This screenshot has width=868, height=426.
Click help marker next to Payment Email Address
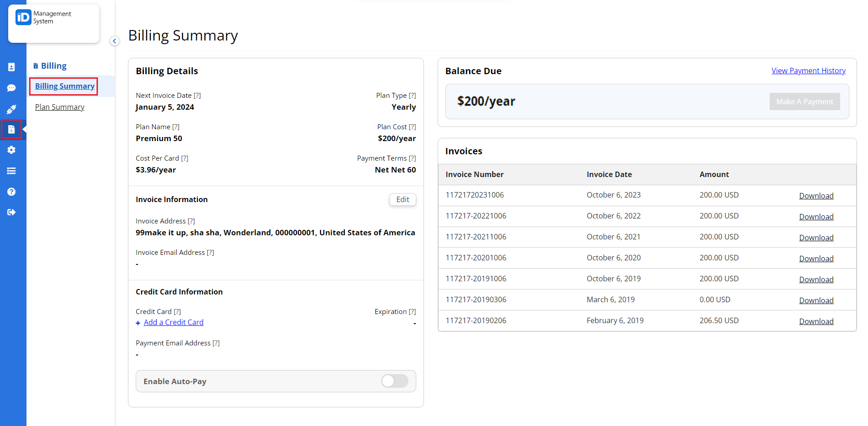pyautogui.click(x=216, y=343)
